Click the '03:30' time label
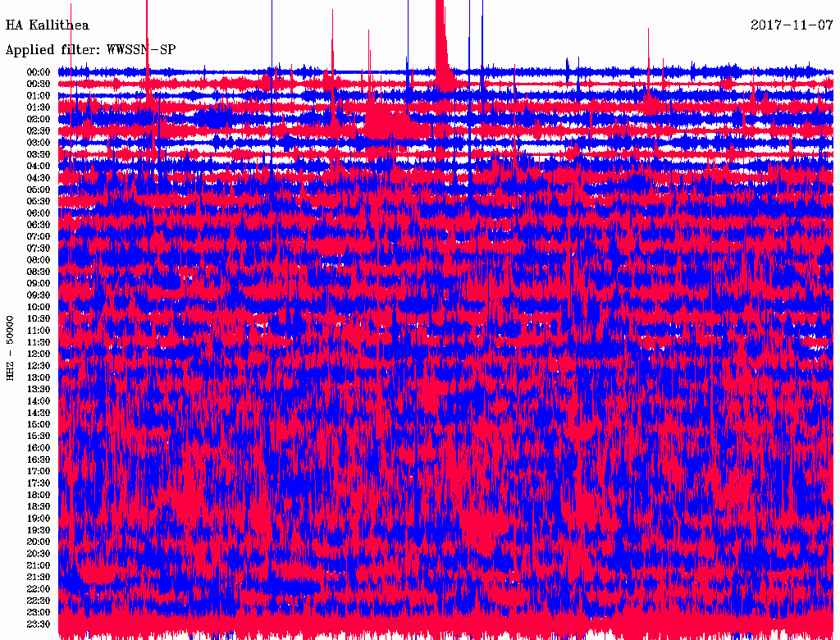Viewport: 840px width, 640px height. click(x=39, y=154)
